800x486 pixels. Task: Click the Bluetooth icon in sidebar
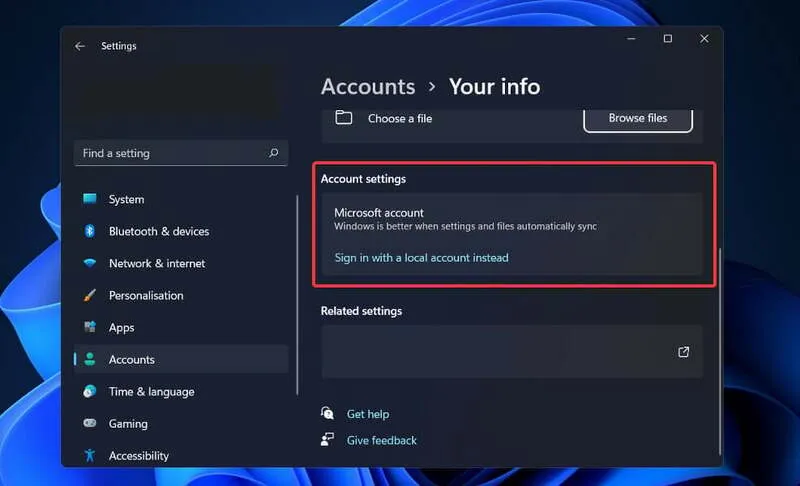pyautogui.click(x=90, y=231)
